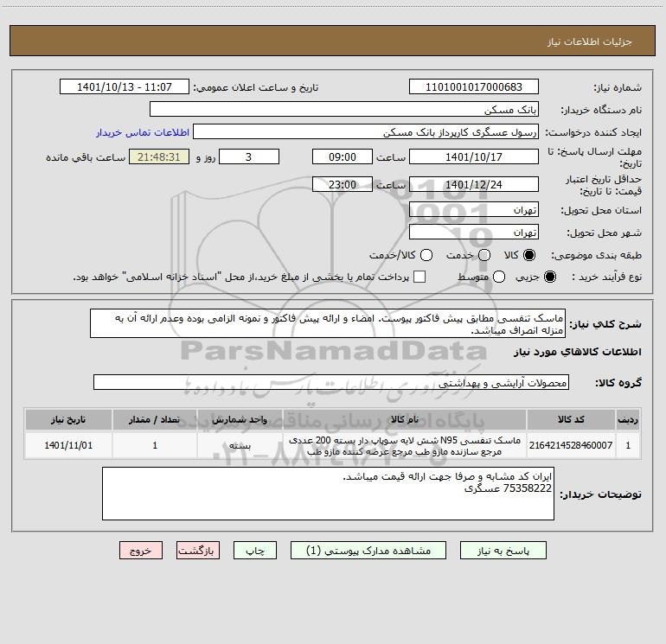Click the ردیف column header

(628, 419)
